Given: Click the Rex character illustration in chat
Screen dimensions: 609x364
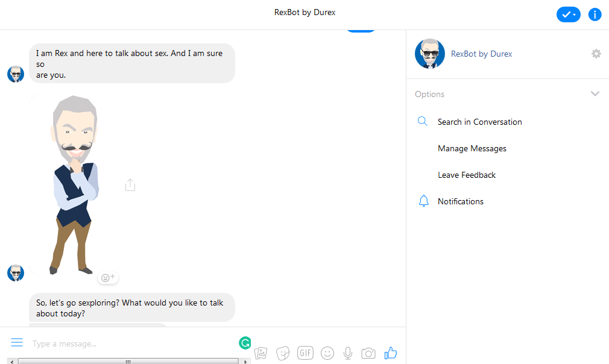Looking at the screenshot, I should click(74, 185).
